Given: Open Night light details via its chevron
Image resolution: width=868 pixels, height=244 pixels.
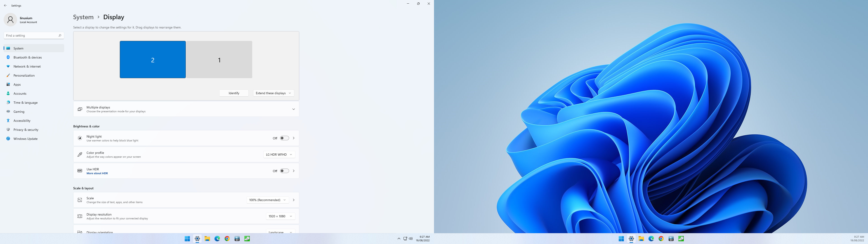Looking at the screenshot, I should [x=294, y=138].
